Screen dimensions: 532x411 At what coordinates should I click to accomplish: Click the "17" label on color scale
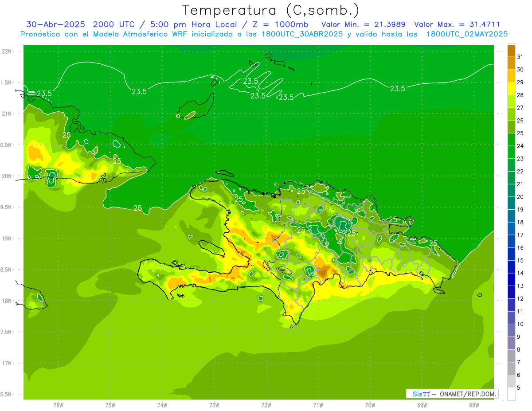(x=520, y=235)
